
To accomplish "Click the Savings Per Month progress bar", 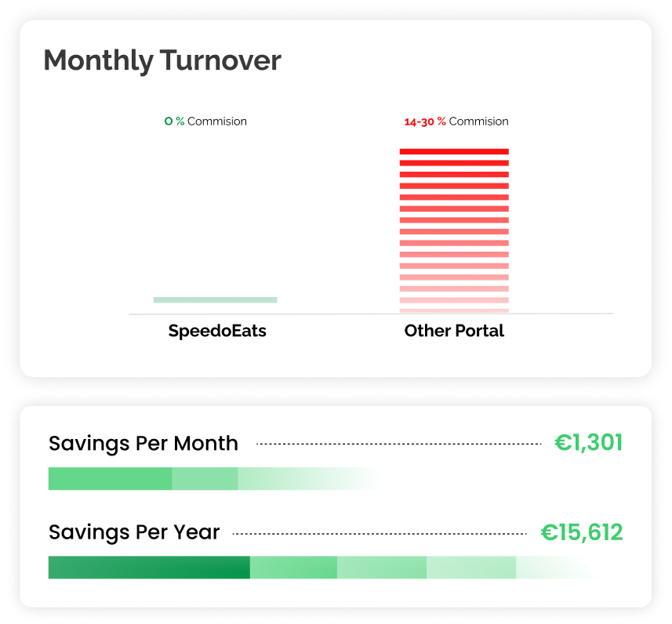I will coord(214,479).
